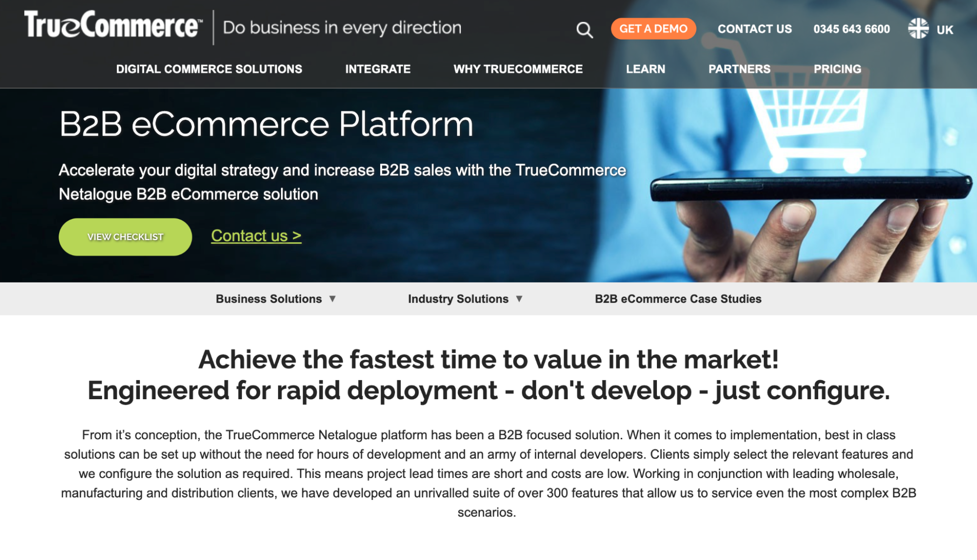Select the PRICING menu item
This screenshot has height=560, width=977.
pyautogui.click(x=837, y=69)
